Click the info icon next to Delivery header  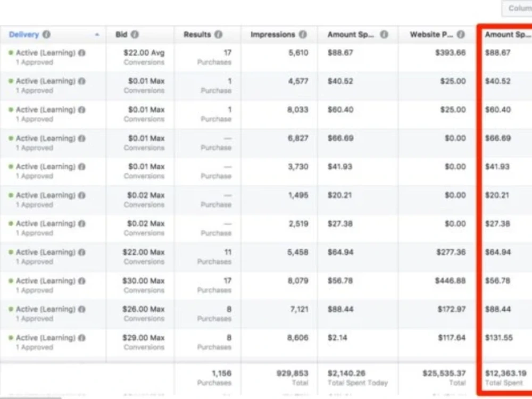[47, 35]
